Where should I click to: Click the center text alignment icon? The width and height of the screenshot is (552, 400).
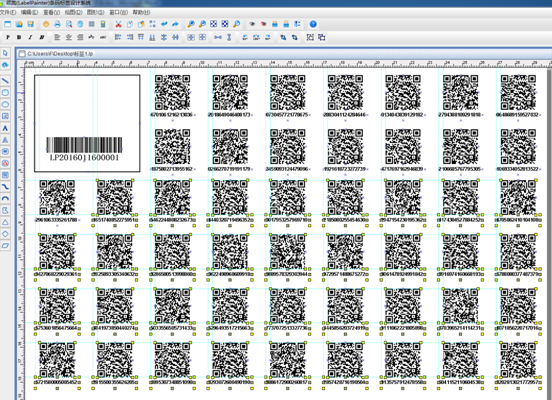point(69,37)
